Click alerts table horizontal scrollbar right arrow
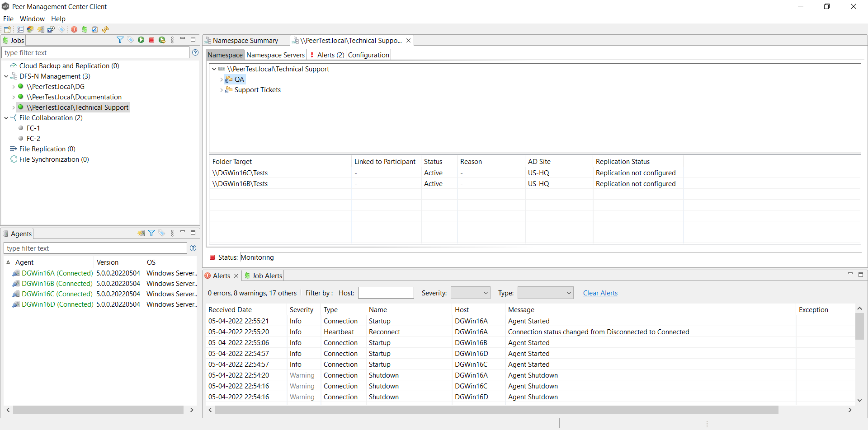The height and width of the screenshot is (430, 868). click(850, 410)
